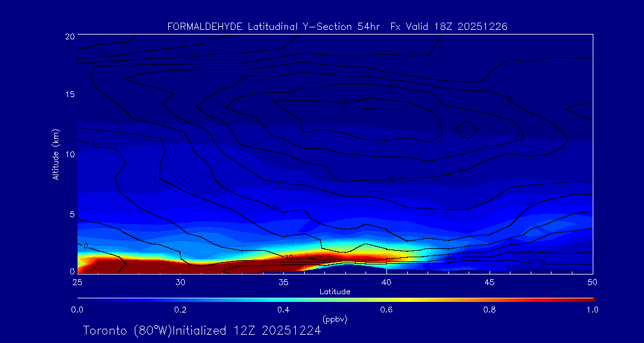Click altitude axis tick label 5
644x343 pixels.
(72, 214)
